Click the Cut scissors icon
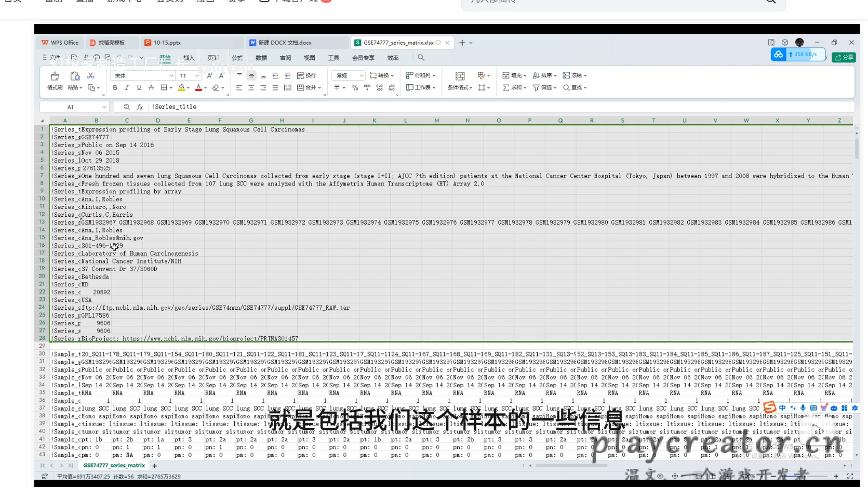The image size is (868, 487). 90,76
